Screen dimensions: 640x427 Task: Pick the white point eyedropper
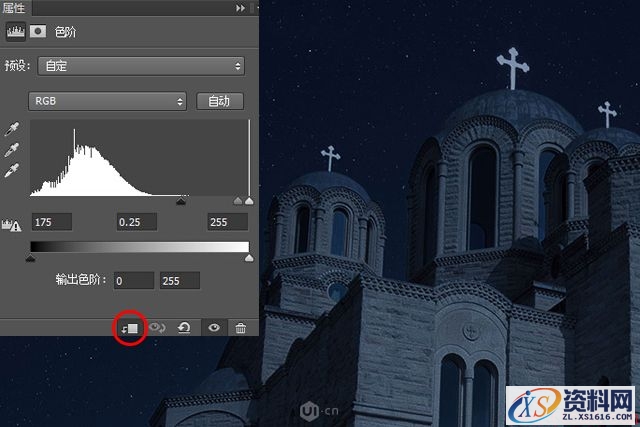click(x=13, y=170)
